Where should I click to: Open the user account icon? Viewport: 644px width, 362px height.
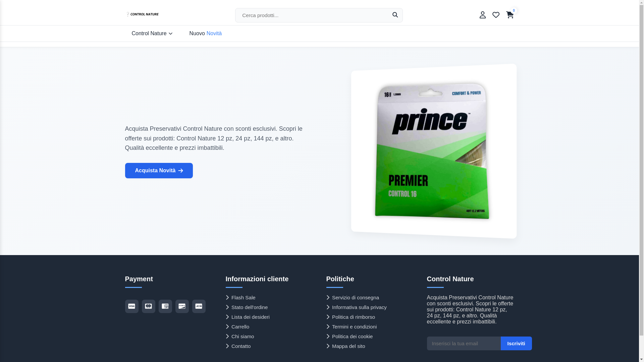[482, 15]
